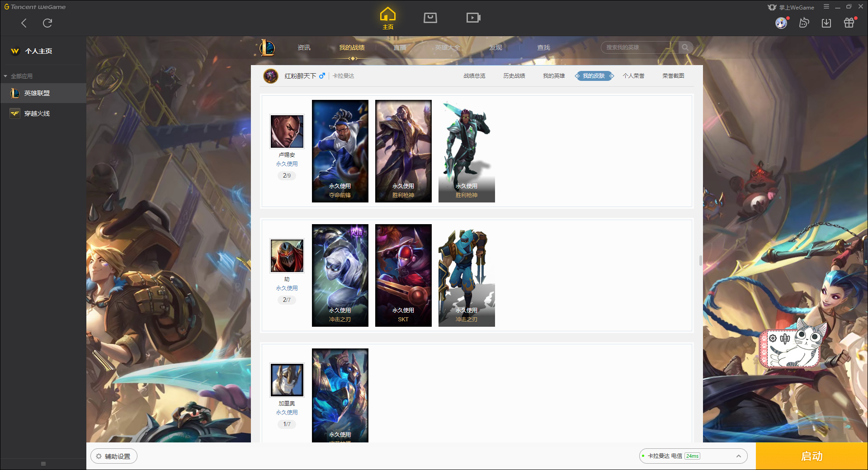This screenshot has height=470, width=868.
Task: Open the store bag icon in top bar
Action: tap(430, 18)
